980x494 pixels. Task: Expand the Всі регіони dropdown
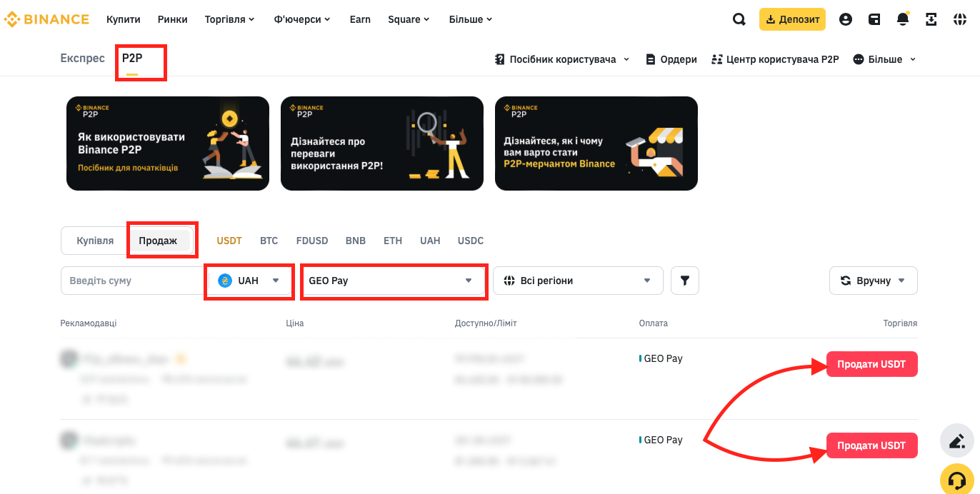(x=578, y=281)
